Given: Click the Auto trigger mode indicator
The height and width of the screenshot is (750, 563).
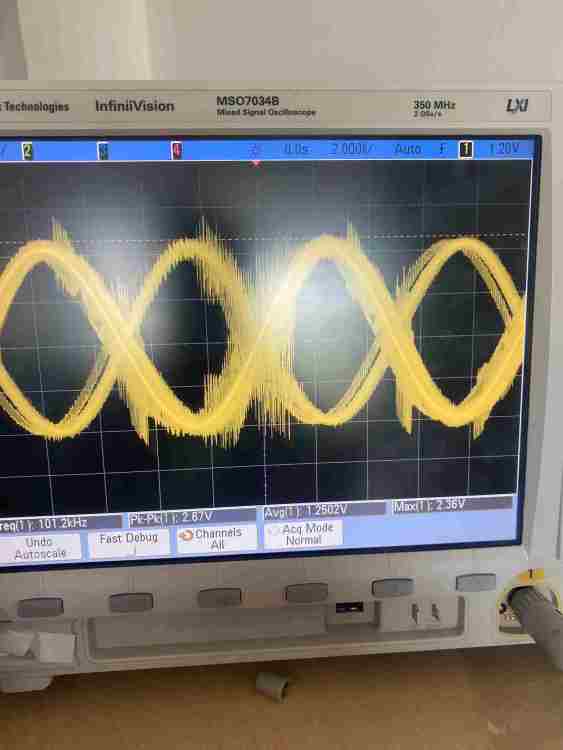Looking at the screenshot, I should [x=408, y=149].
